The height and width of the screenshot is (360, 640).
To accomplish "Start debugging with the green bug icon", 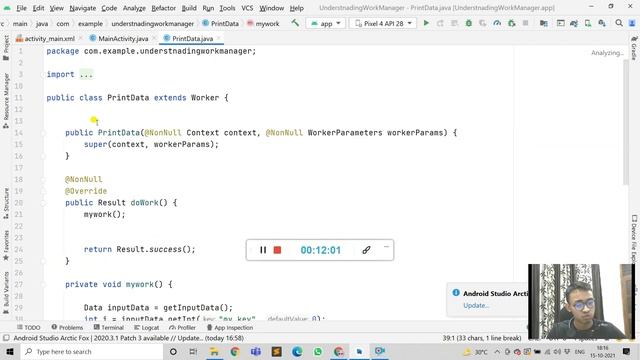I will 469,23.
